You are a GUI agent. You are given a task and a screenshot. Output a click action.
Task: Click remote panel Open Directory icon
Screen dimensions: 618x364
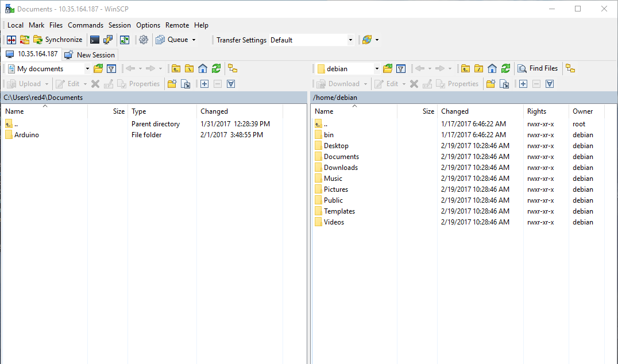click(x=388, y=69)
